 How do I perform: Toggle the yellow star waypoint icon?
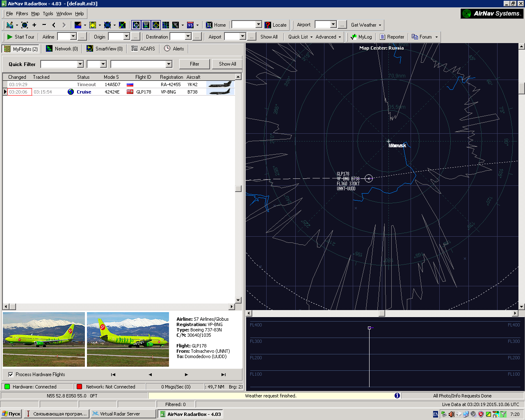156,25
